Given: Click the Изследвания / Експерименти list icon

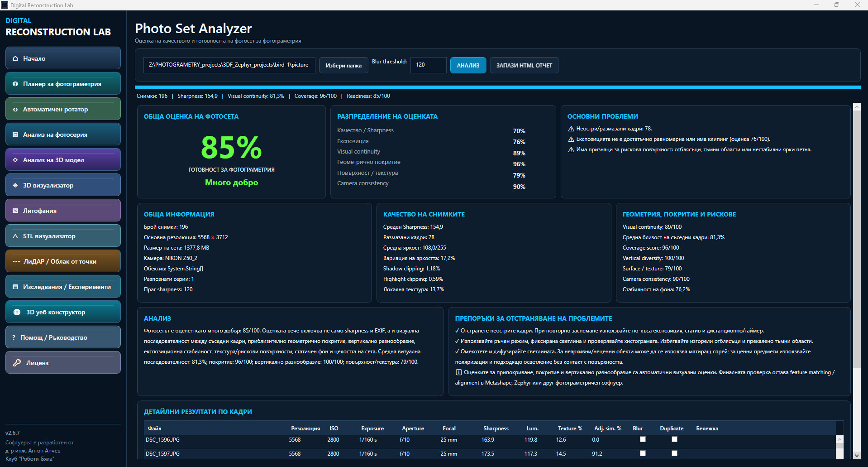Looking at the screenshot, I should pyautogui.click(x=15, y=287).
